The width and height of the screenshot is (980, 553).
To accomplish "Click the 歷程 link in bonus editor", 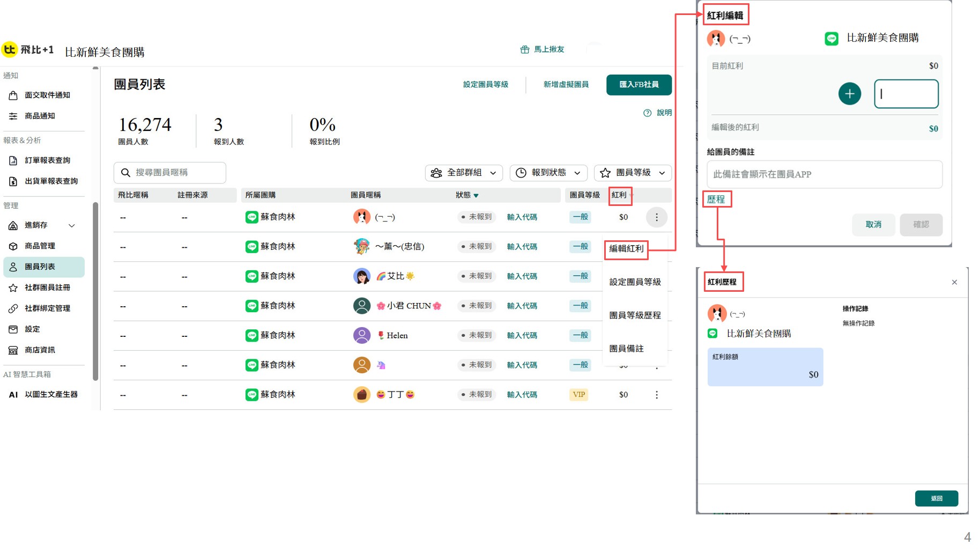I will coord(716,200).
